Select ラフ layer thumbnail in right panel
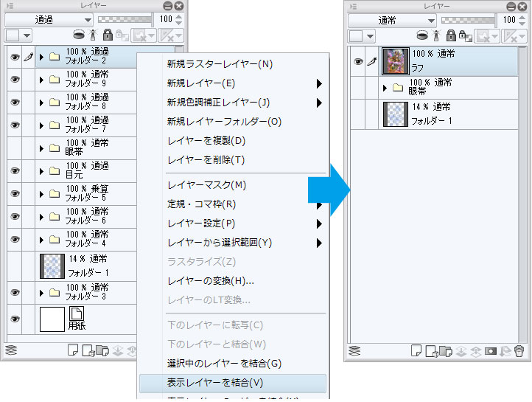The image size is (532, 402). (x=395, y=61)
